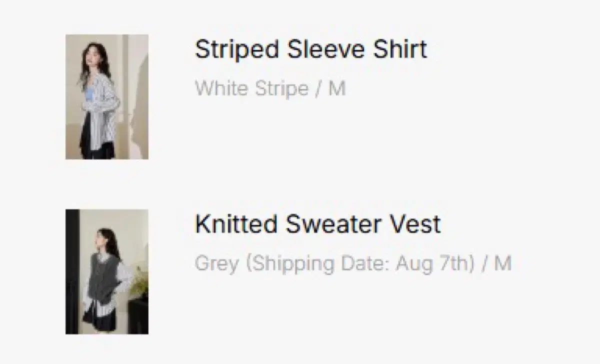Select the Grey variant line of the vest
The height and width of the screenshot is (364, 600).
353,263
